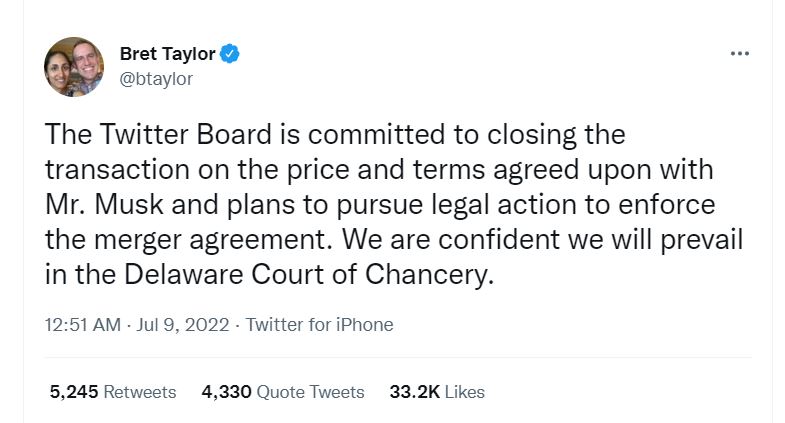Screen dimensions: 785x423
Task: View the Retweets list label
Action: coord(140,392)
